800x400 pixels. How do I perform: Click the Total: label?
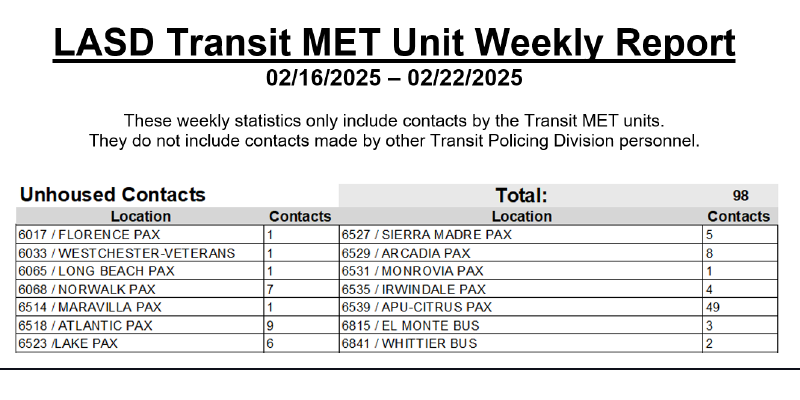[x=521, y=196]
